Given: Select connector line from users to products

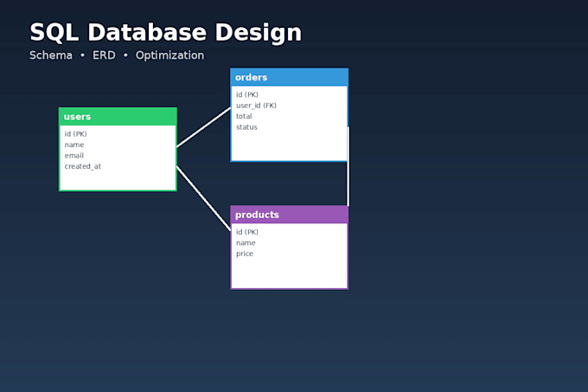Looking at the screenshot, I should [203, 198].
